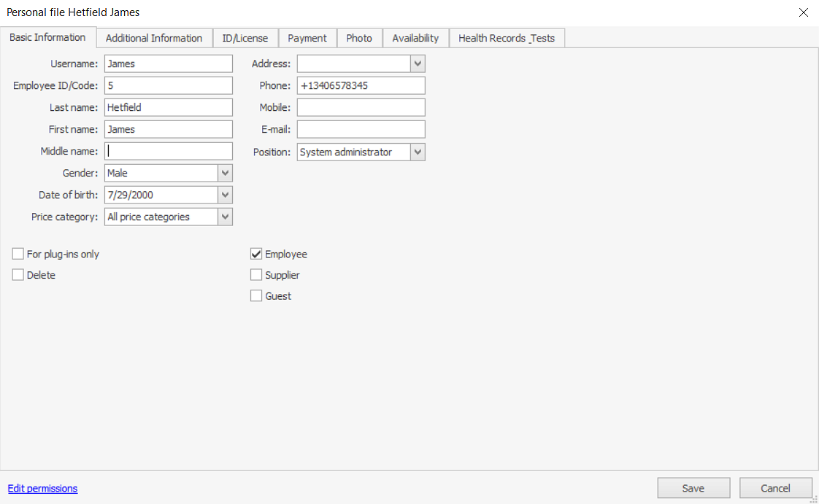This screenshot has height=504, width=819.
Task: Select the Availability tab
Action: 415,39
